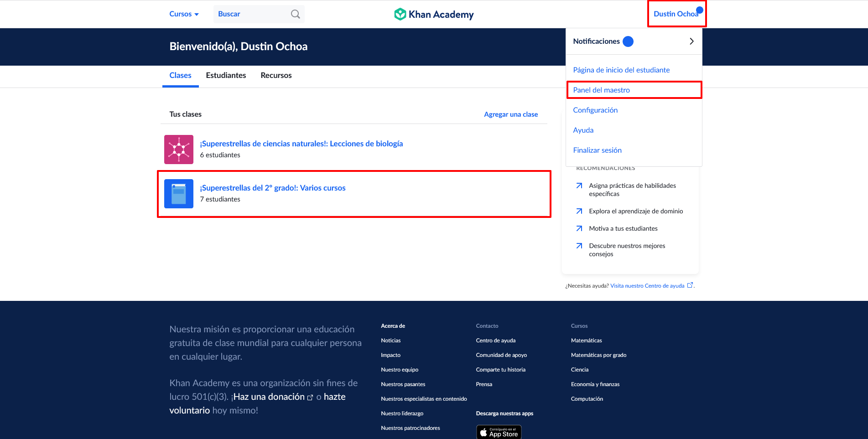Open the Lecciones de biología class link
The height and width of the screenshot is (439, 868).
pyautogui.click(x=301, y=144)
